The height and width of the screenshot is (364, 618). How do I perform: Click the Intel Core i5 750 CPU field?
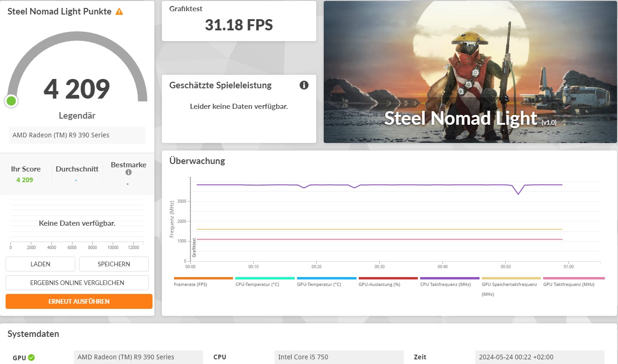coord(339,357)
